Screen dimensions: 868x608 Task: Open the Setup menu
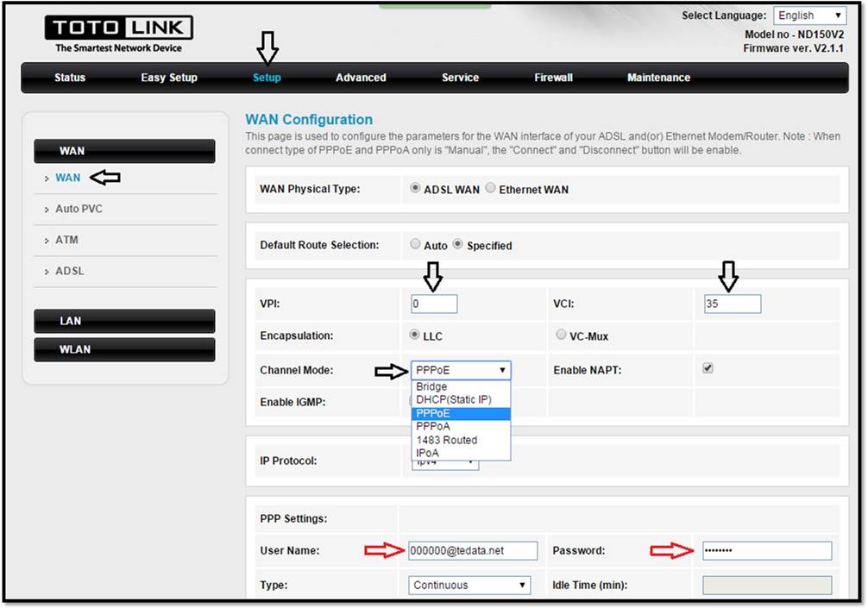[x=267, y=78]
